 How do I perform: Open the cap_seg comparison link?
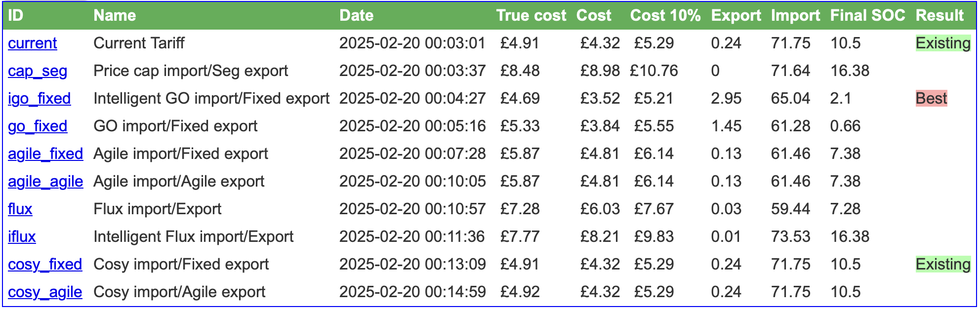click(x=38, y=71)
